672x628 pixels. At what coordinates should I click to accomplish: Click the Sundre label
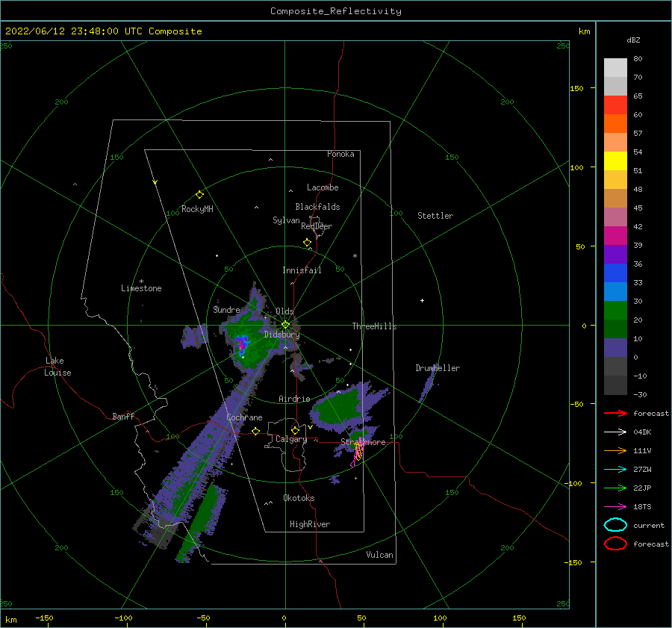point(226,309)
